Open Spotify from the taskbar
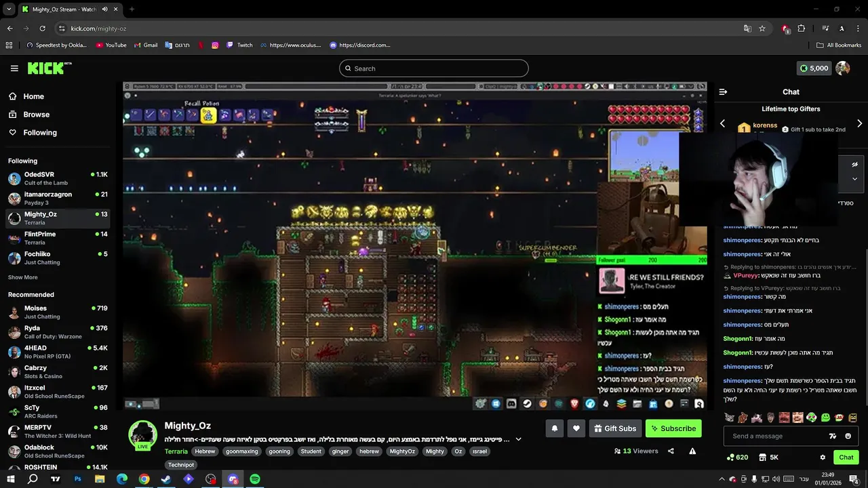Viewport: 868px width, 488px height. click(x=255, y=479)
